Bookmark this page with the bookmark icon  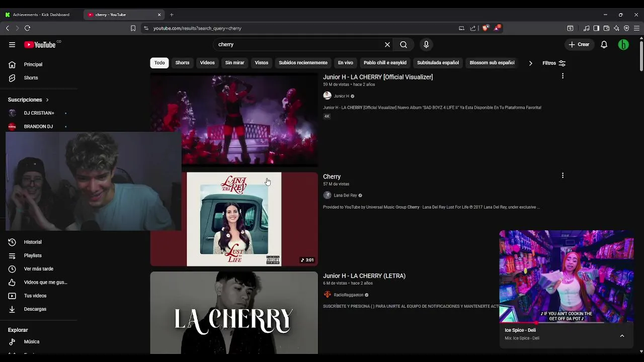[x=133, y=28]
